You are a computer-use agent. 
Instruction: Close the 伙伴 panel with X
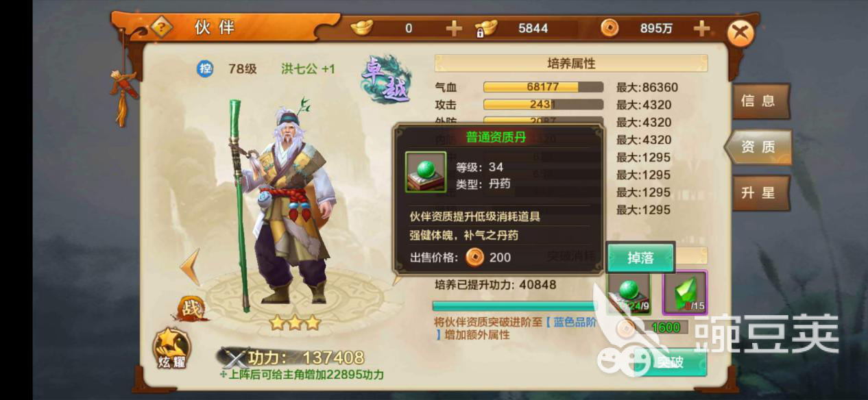[740, 32]
